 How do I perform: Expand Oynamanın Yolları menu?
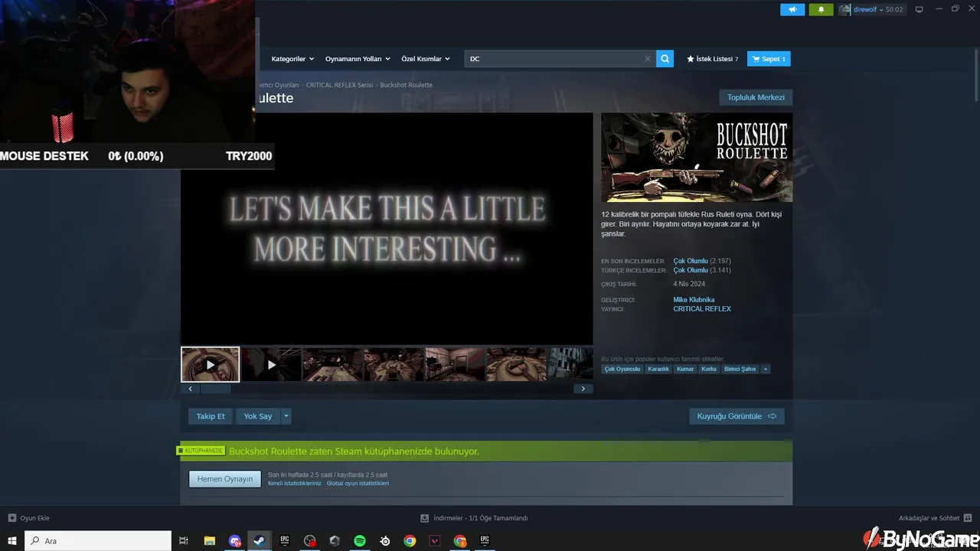point(358,59)
